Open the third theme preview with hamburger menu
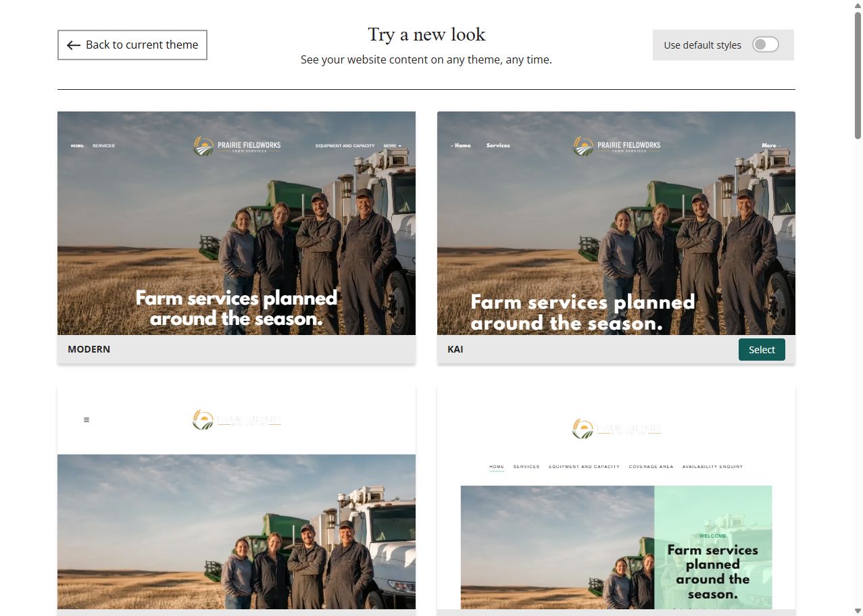This screenshot has width=863, height=616. [x=237, y=498]
